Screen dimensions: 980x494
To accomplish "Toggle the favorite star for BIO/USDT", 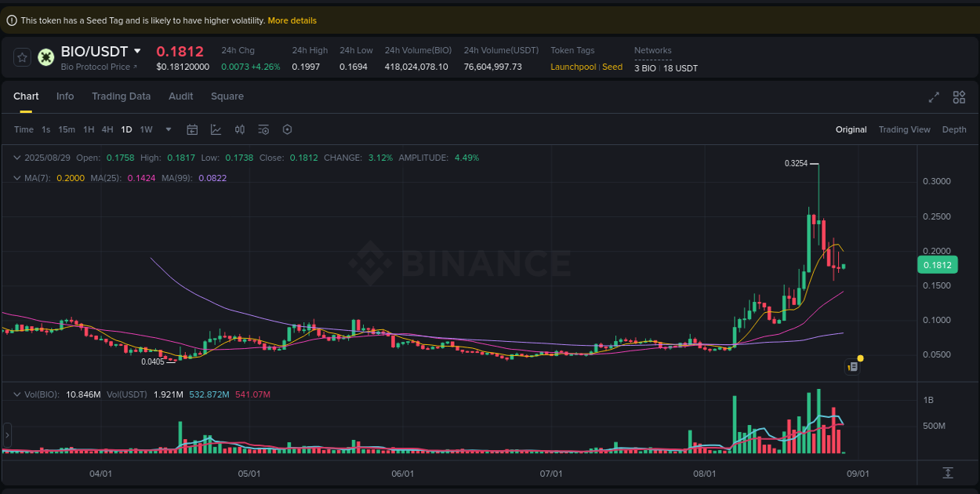I will (x=21, y=56).
